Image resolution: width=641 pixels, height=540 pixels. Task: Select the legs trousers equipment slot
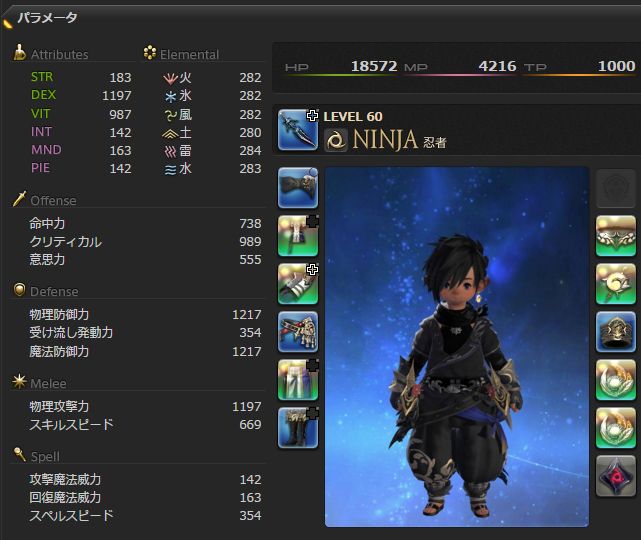(298, 380)
